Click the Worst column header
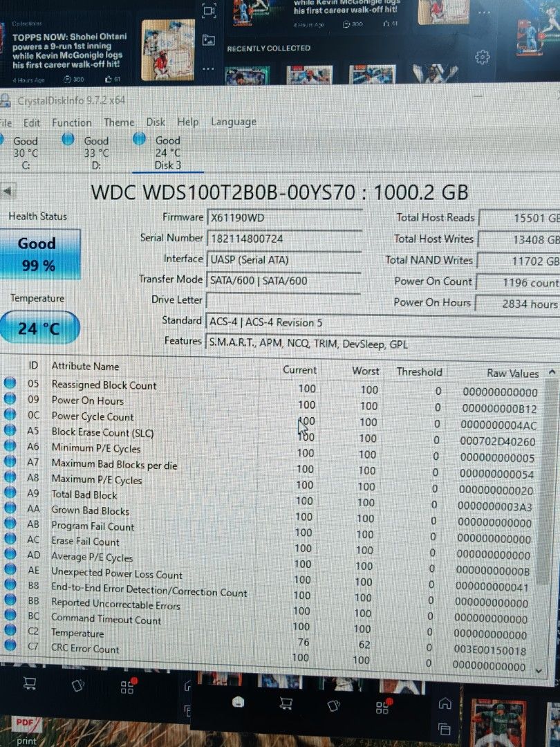 (366, 371)
